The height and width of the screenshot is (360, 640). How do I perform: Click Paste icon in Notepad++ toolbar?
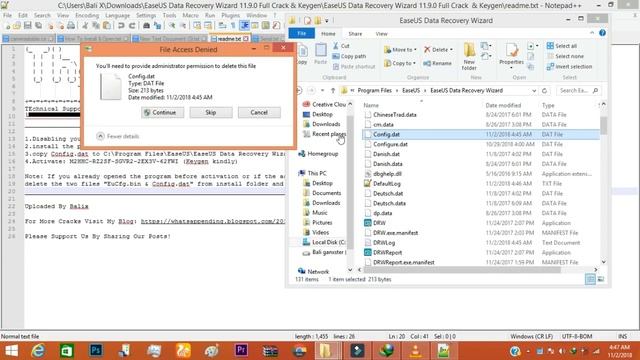[x=107, y=26]
